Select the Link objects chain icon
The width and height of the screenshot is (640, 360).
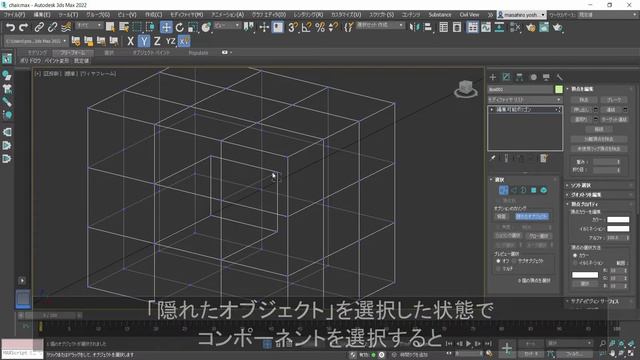pyautogui.click(x=39, y=27)
